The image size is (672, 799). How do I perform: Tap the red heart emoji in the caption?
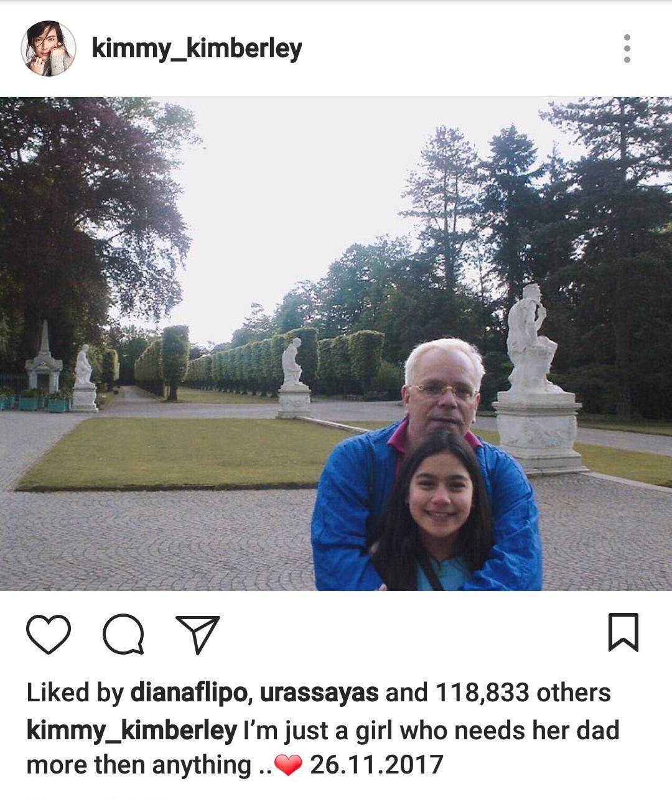(x=287, y=766)
